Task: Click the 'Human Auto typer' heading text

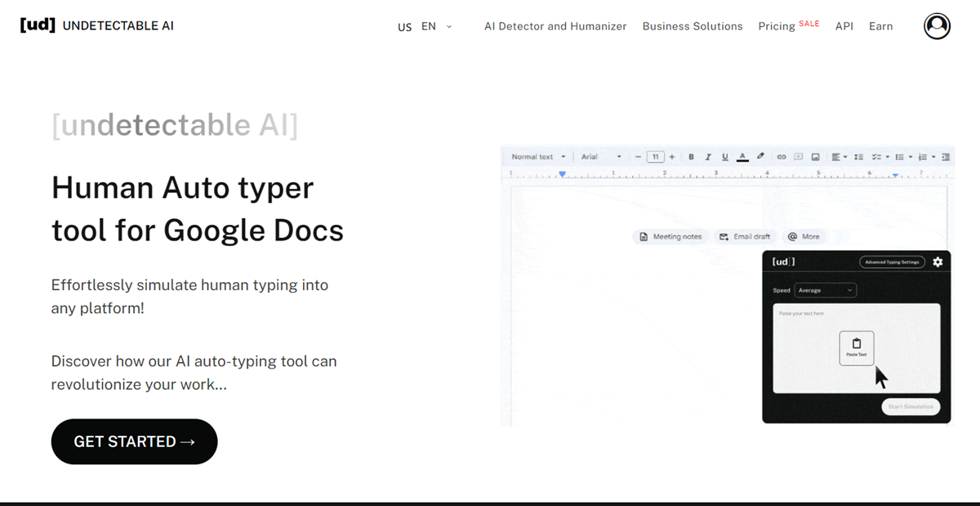Action: pyautogui.click(x=182, y=188)
